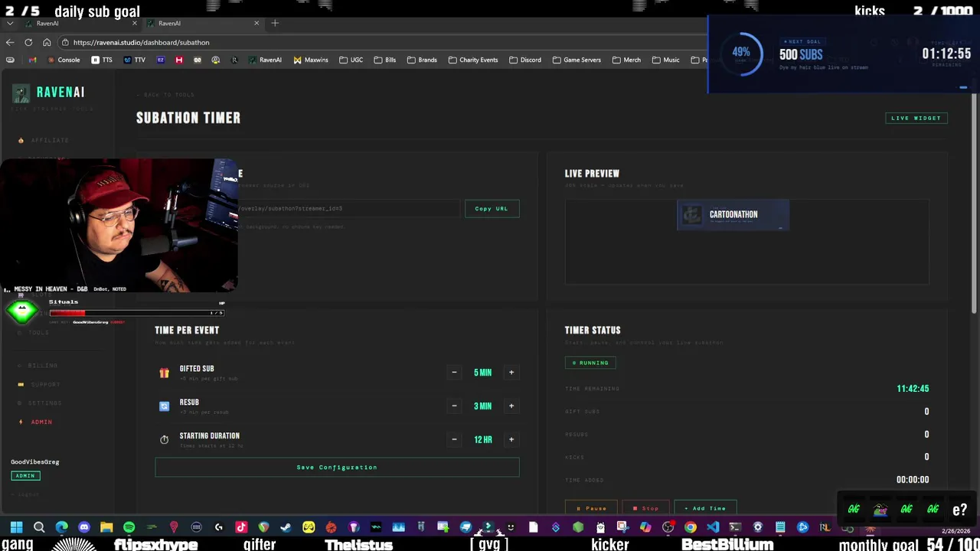The image size is (980, 551).
Task: Click the browser back arrow
Action: tap(10, 42)
